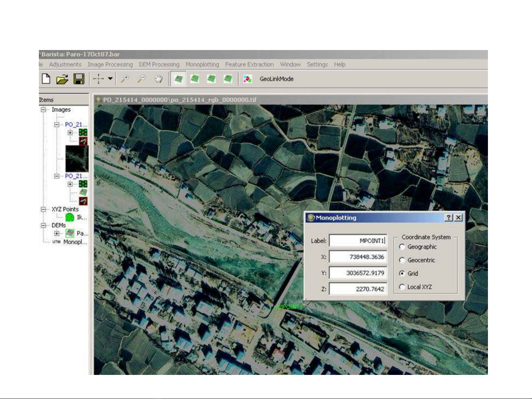The height and width of the screenshot is (399, 532).
Task: Click the UTM icon in the tree
Action: pos(56,242)
